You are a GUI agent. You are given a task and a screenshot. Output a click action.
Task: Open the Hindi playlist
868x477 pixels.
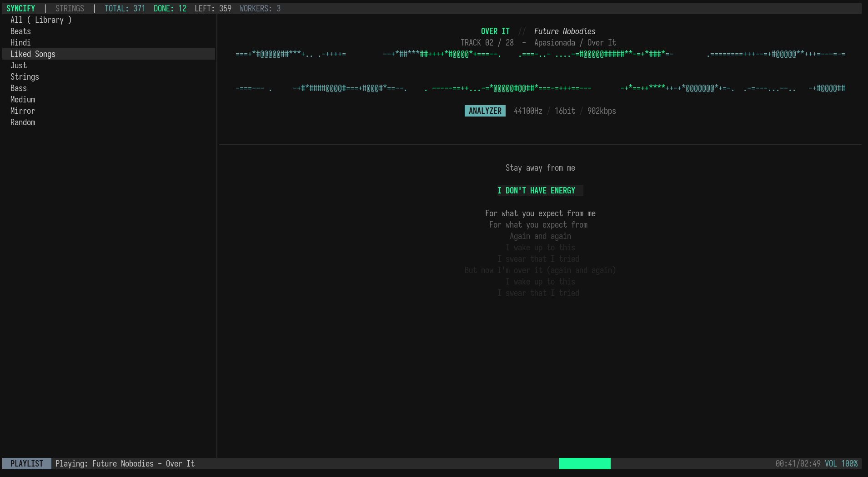[109, 43]
